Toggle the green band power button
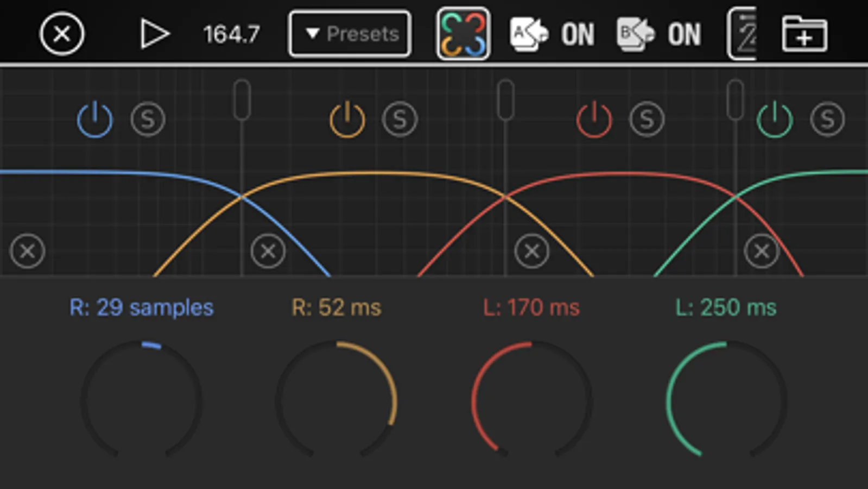868x489 pixels. click(x=775, y=119)
